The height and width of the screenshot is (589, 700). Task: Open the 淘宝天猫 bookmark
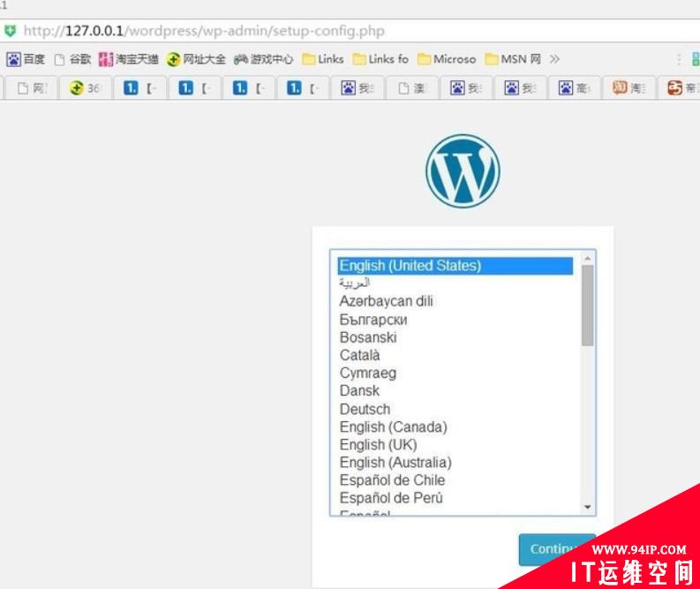pos(129,59)
